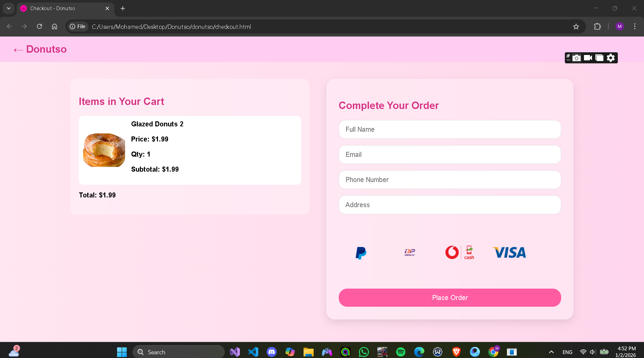This screenshot has height=358, width=644.
Task: Select the PayPal payment icon
Action: coord(360,253)
